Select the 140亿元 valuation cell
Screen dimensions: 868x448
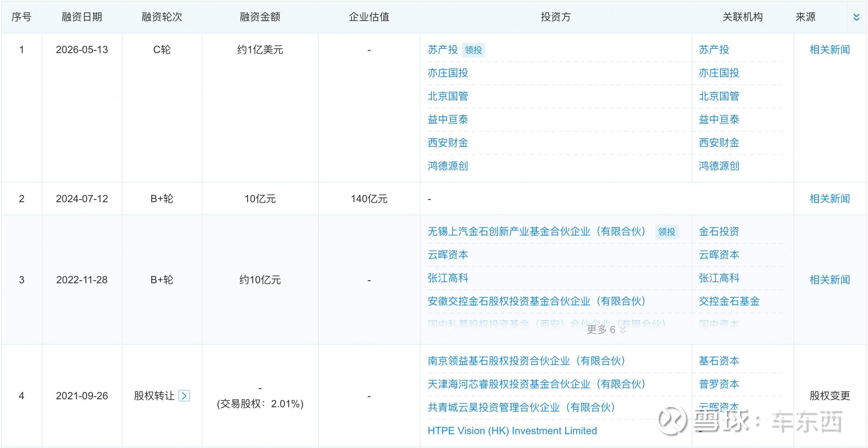pos(369,199)
